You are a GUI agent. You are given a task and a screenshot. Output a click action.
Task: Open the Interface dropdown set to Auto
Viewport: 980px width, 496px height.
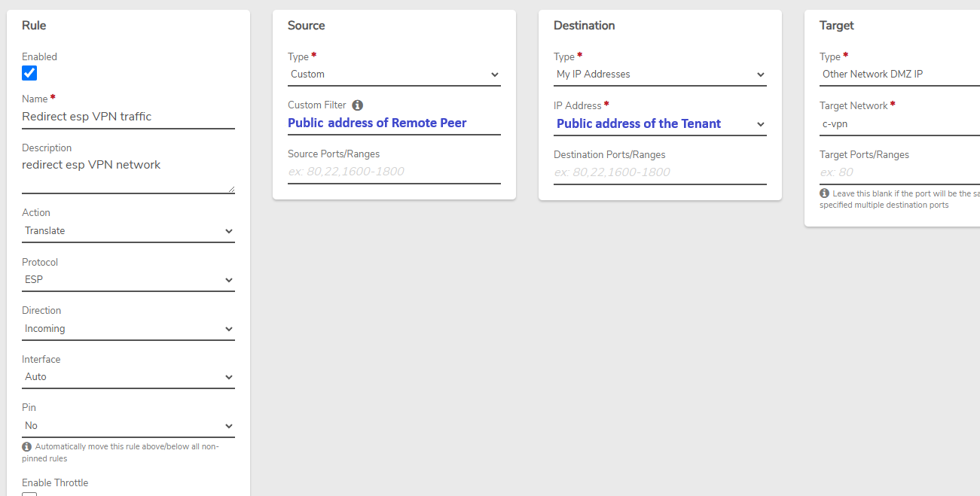[128, 377]
